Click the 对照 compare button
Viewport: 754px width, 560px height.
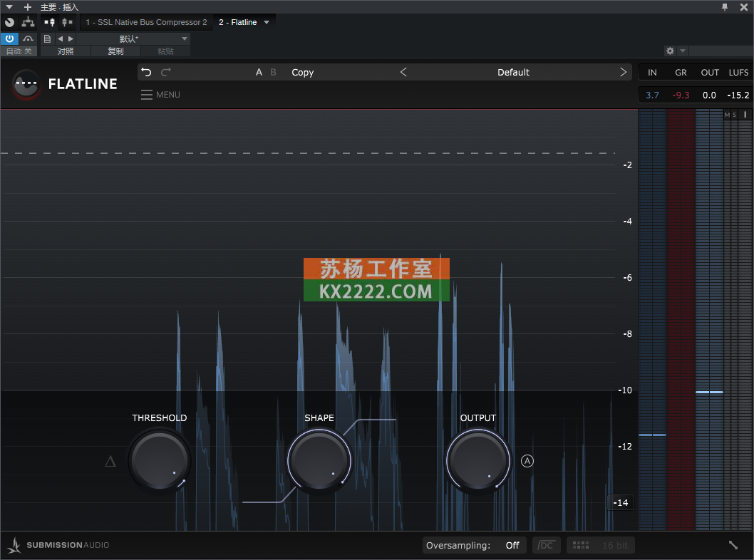(66, 51)
